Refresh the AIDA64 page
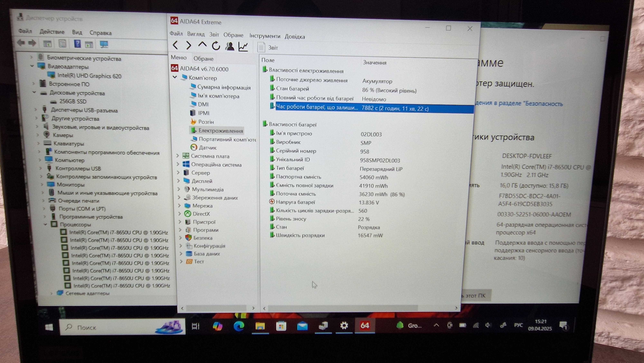 click(216, 46)
